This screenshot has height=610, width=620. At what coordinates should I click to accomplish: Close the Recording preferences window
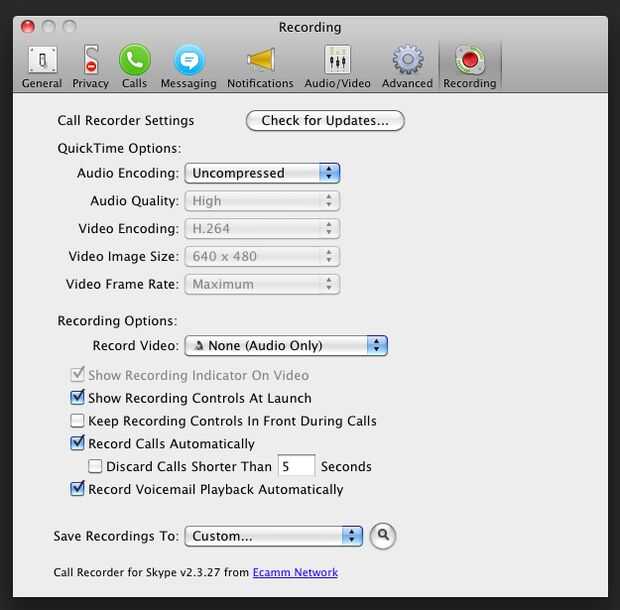coord(28,26)
